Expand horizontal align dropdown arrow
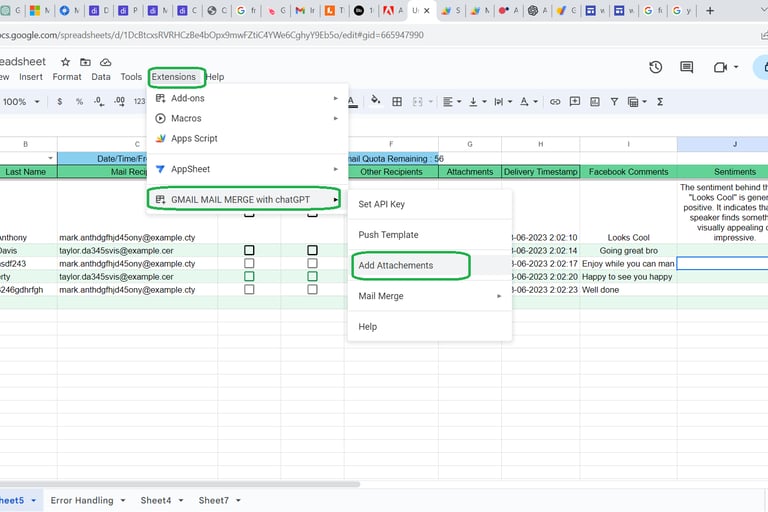768x512 pixels. pyautogui.click(x=459, y=102)
